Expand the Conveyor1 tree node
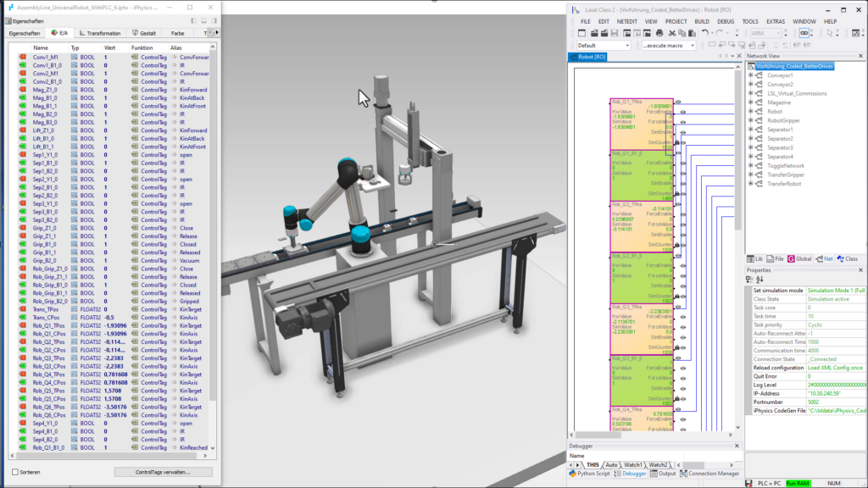The image size is (868, 488). coord(750,75)
